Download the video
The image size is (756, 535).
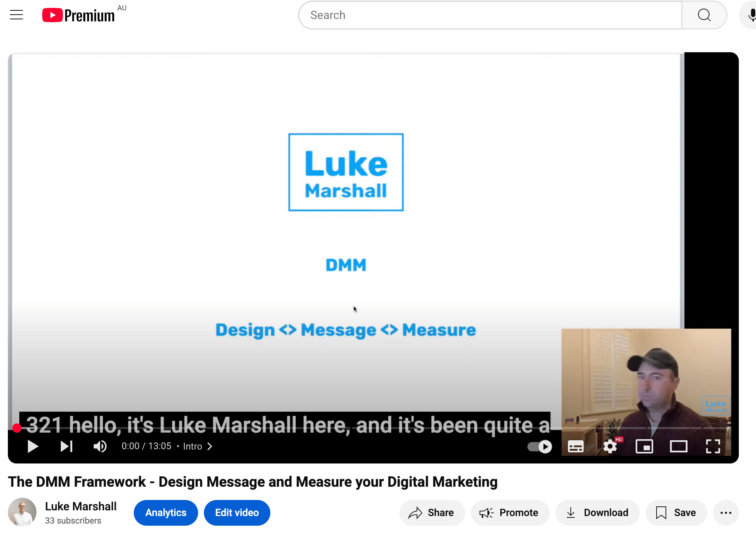coord(597,512)
